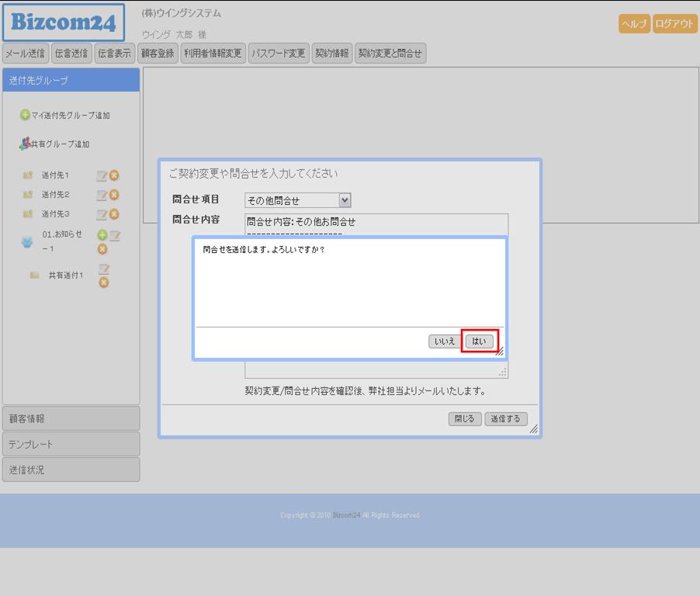
Task: Expand the 送信状況 sidebar section
Action: 71,470
